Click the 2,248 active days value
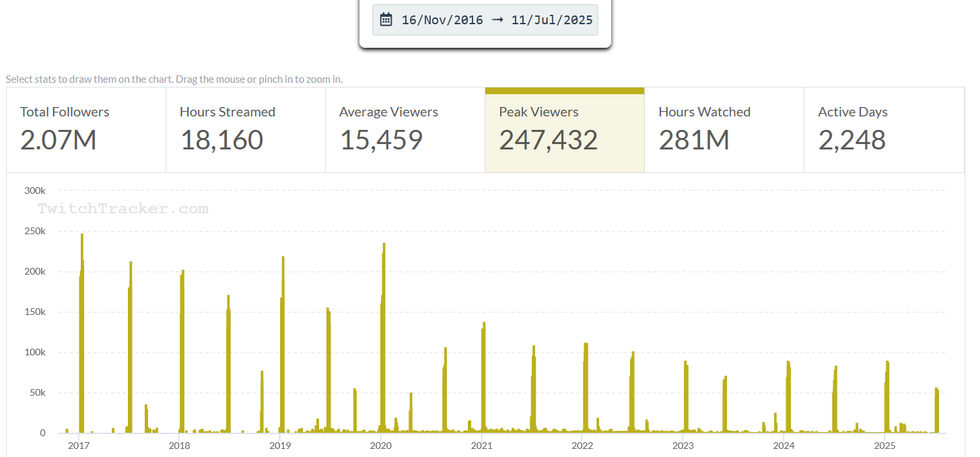Image resolution: width=980 pixels, height=457 pixels. [852, 140]
